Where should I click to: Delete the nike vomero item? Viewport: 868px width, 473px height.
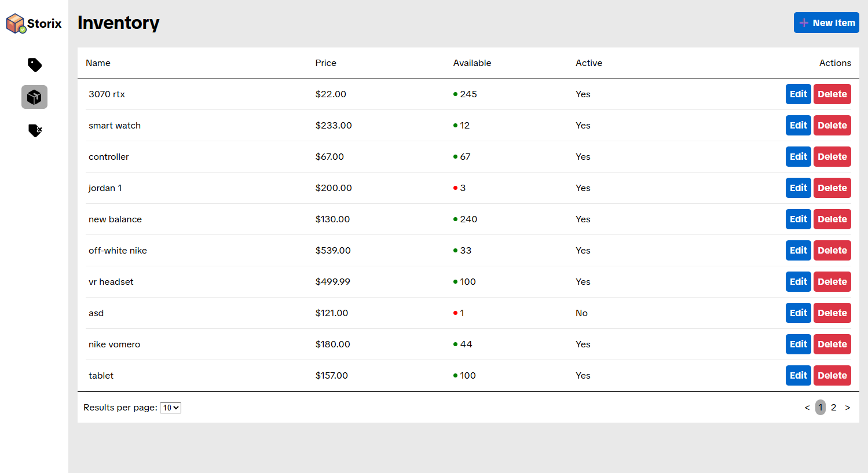click(832, 344)
